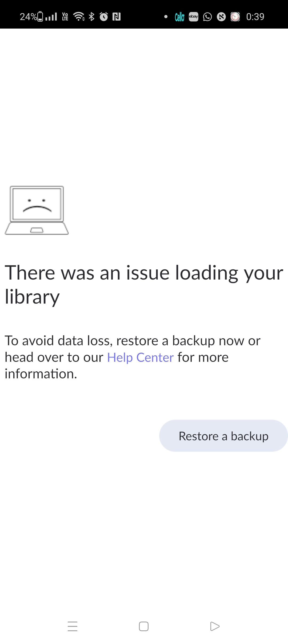
Task: Tap the Bluetooth status icon
Action: pyautogui.click(x=91, y=17)
